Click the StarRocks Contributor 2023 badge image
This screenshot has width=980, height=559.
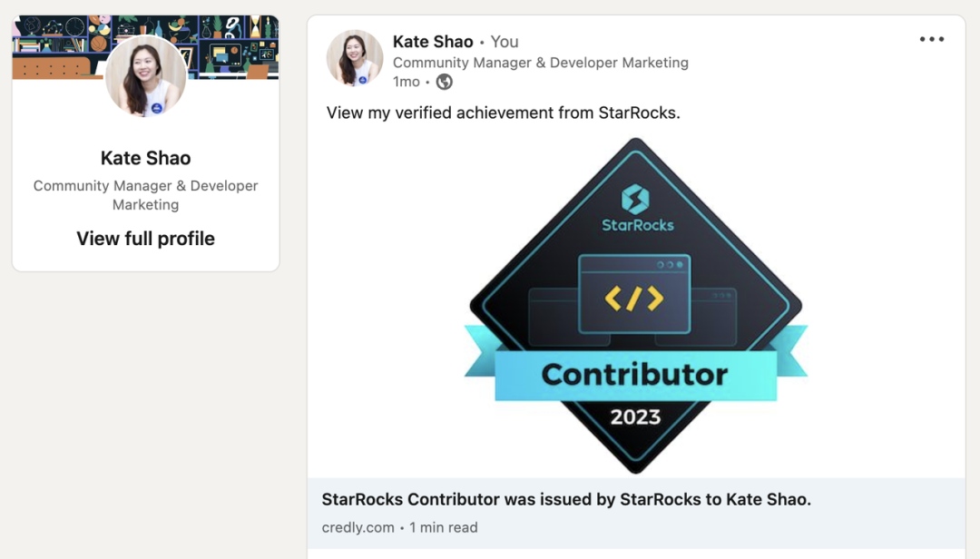pos(635,306)
